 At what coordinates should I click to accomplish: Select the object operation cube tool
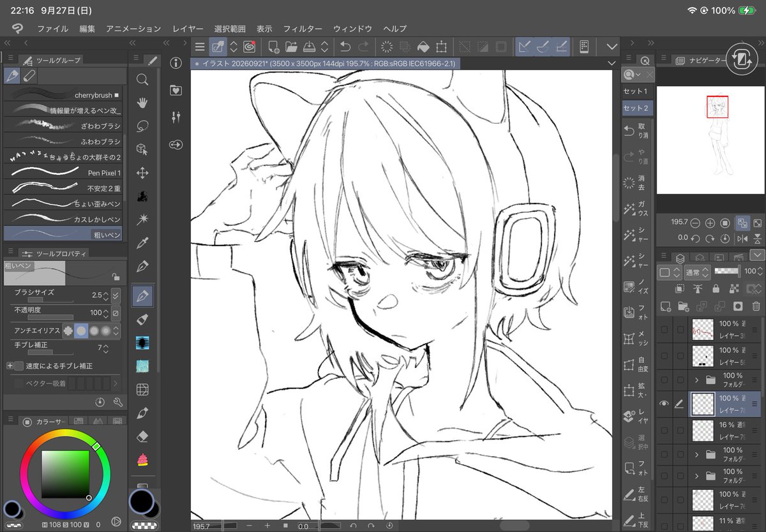tap(143, 149)
